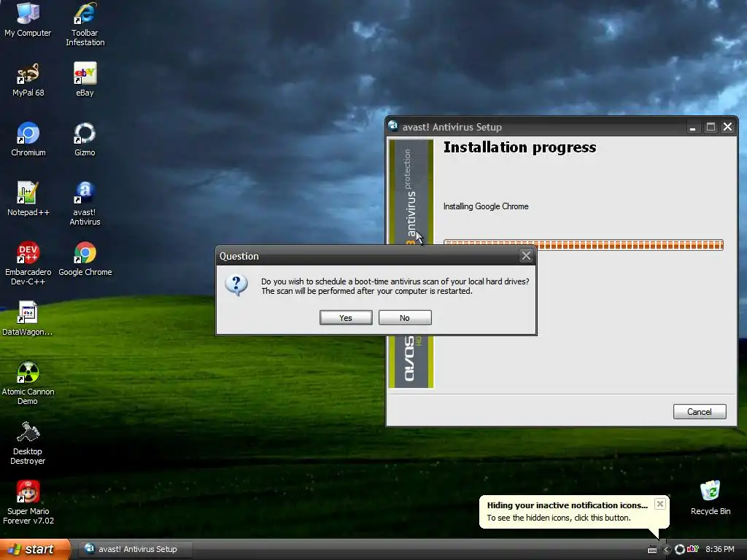Screen dimensions: 747x560
Task: Launch Toolbar Infestation shortcut
Action: pyautogui.click(x=85, y=24)
